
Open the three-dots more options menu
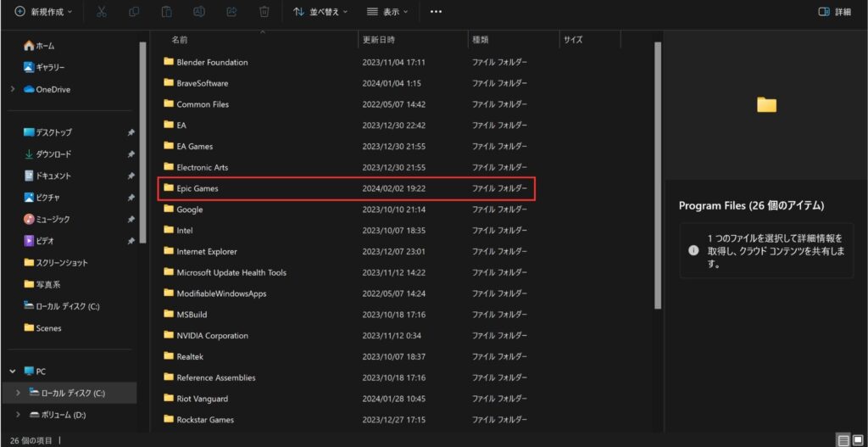click(x=437, y=12)
